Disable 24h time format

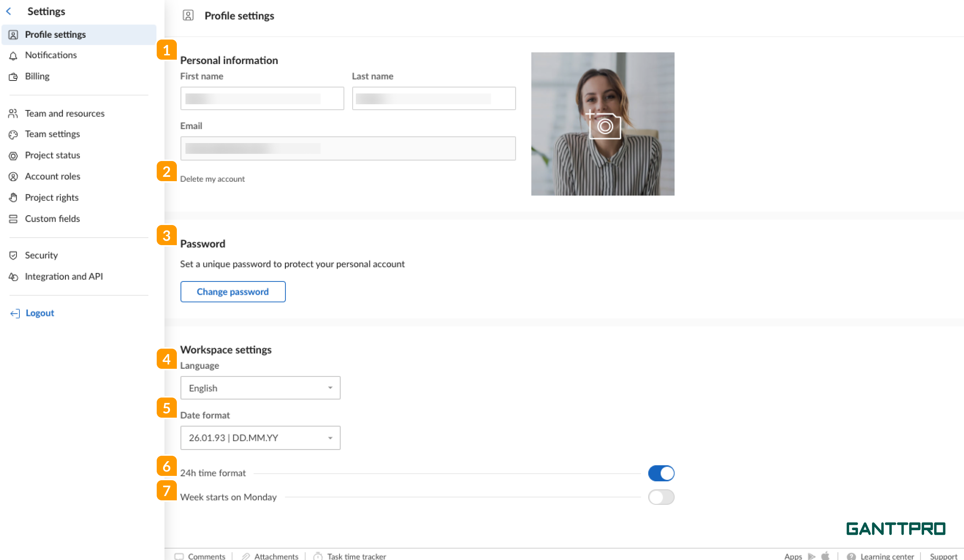coord(661,473)
